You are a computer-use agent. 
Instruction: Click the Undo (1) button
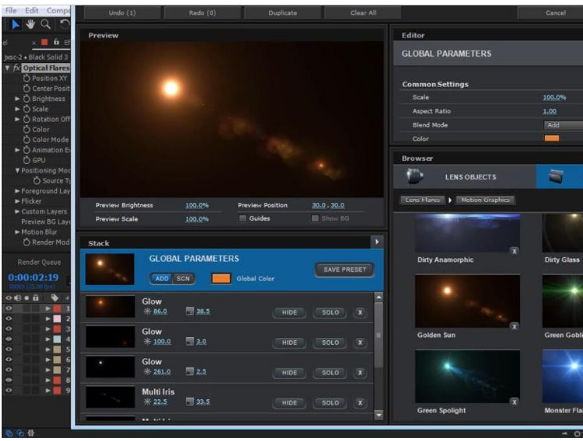(x=122, y=13)
